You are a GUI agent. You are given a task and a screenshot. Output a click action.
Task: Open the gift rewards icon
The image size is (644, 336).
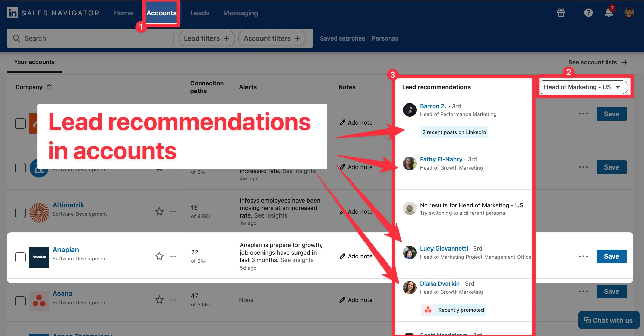[561, 13]
